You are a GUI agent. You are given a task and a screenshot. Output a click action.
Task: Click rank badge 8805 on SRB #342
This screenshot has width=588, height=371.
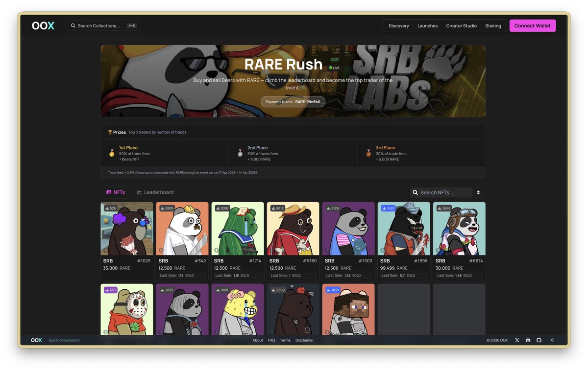pos(167,209)
